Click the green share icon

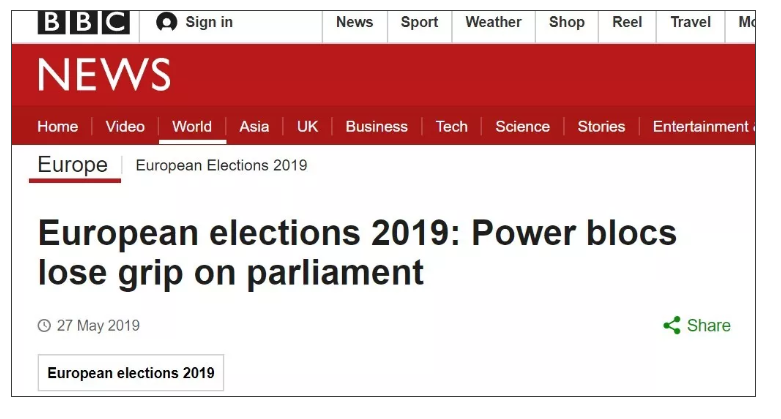click(672, 325)
